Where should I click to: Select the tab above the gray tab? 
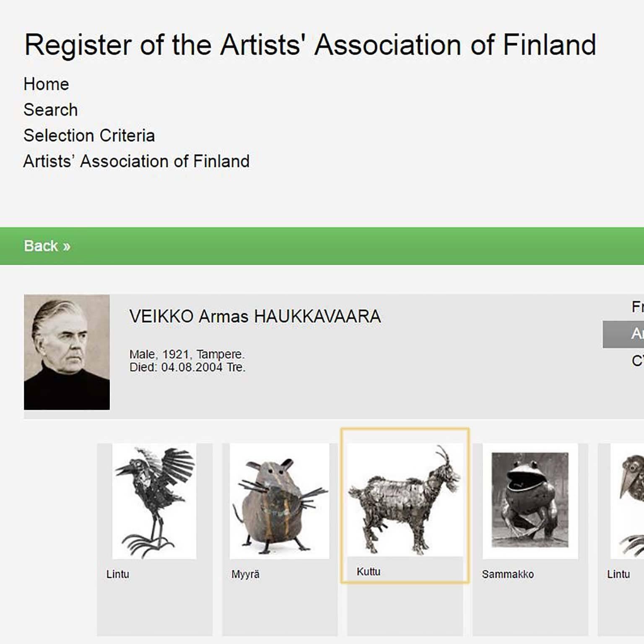[637, 307]
